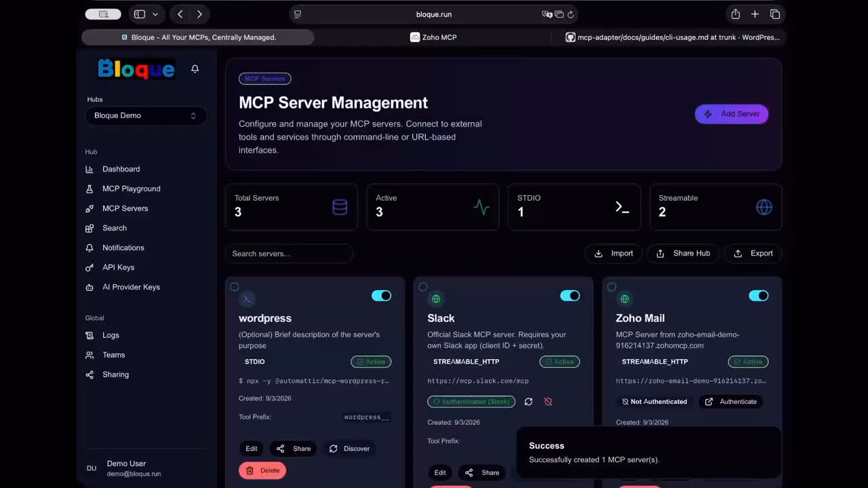
Task: Revoke Slack authentication with the red icon
Action: click(x=548, y=402)
